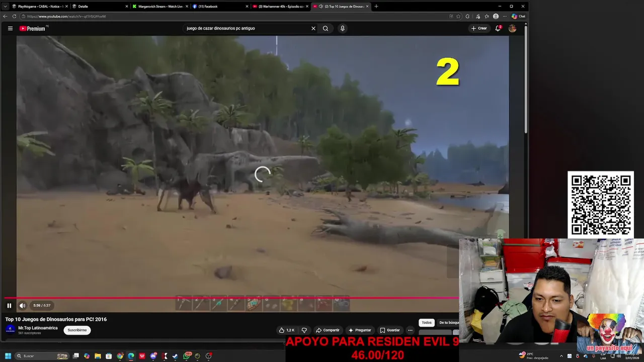Image resolution: width=644 pixels, height=362 pixels.
Task: Launch Chrome from the taskbar
Action: click(120, 356)
